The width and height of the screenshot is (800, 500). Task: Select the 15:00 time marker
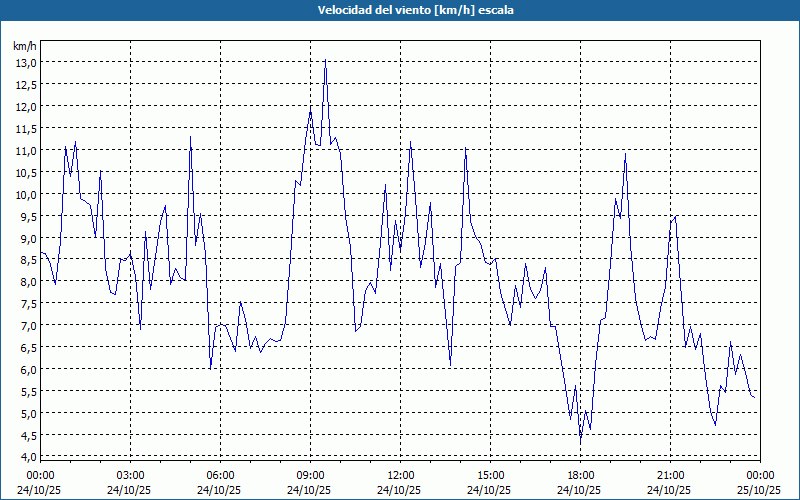(x=490, y=475)
